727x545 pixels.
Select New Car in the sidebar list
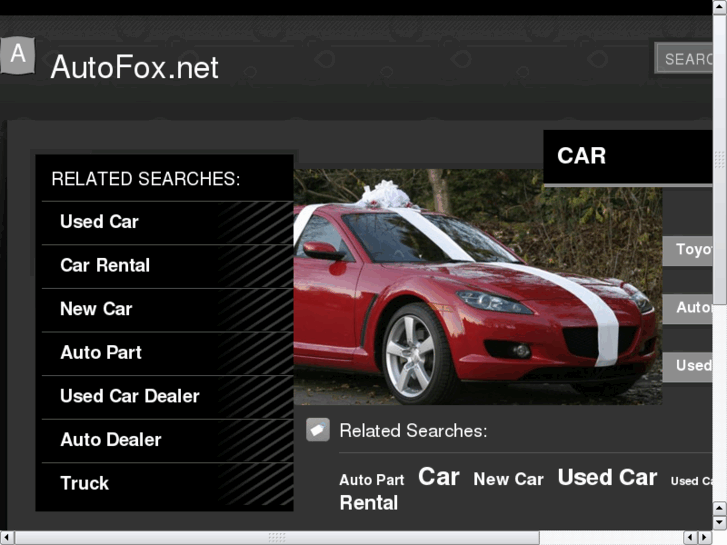point(96,309)
